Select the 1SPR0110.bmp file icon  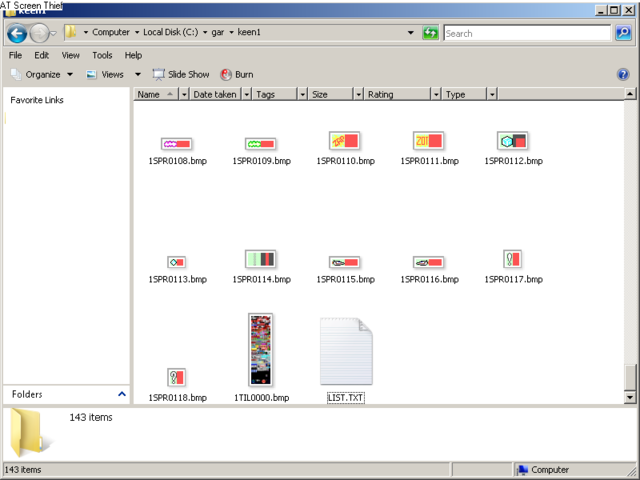pos(345,141)
